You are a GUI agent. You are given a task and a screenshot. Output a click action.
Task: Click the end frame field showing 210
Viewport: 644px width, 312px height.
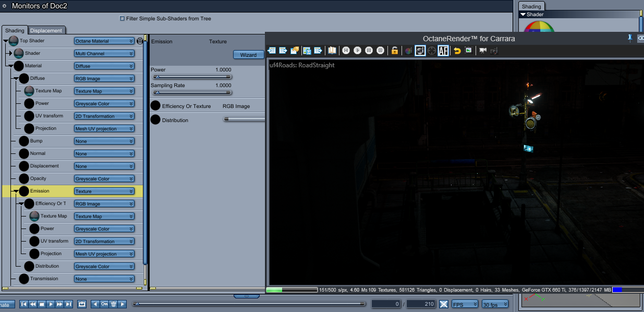420,304
